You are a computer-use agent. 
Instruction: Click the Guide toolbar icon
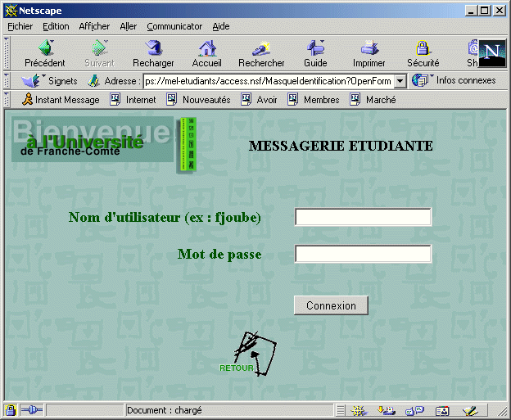tap(315, 48)
